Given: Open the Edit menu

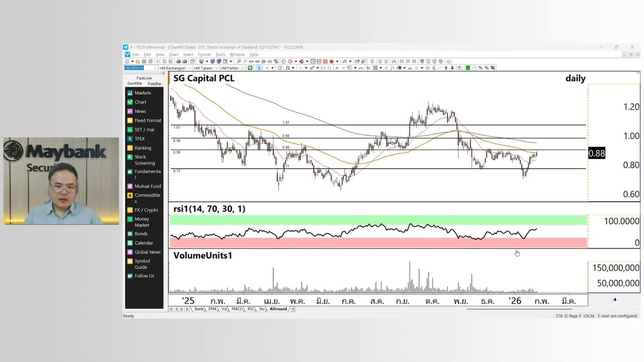Looking at the screenshot, I should pyautogui.click(x=147, y=54).
